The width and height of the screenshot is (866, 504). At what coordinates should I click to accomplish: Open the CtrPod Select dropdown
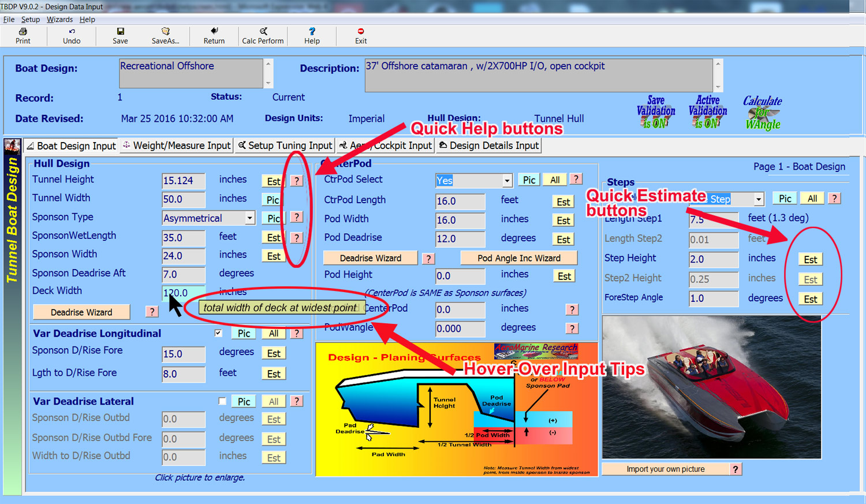click(x=506, y=181)
